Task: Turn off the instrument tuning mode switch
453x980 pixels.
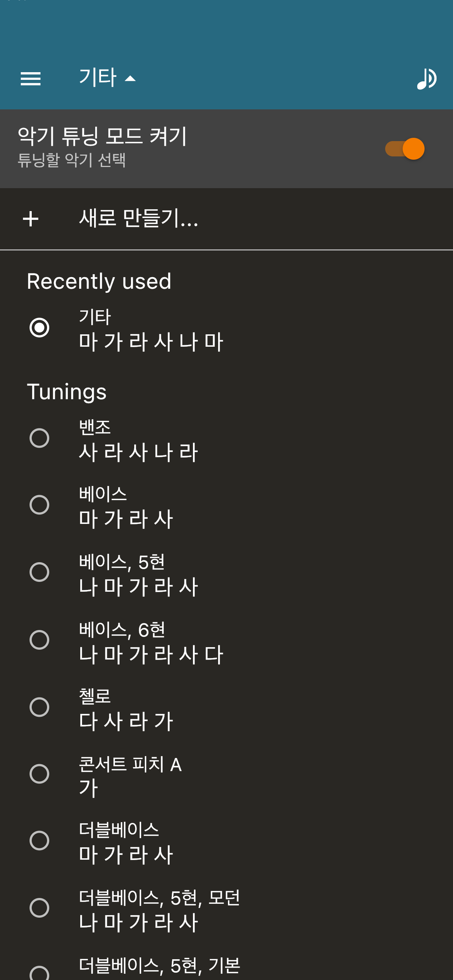Action: [405, 149]
